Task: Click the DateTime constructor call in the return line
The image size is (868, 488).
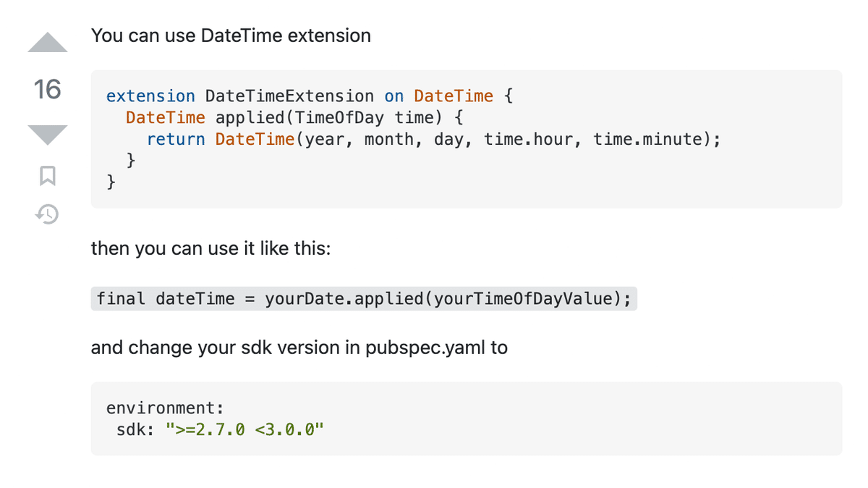Action: (x=255, y=139)
